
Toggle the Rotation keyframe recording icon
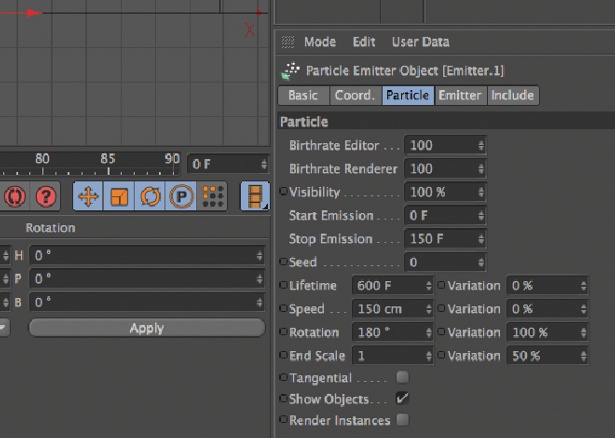(x=150, y=196)
